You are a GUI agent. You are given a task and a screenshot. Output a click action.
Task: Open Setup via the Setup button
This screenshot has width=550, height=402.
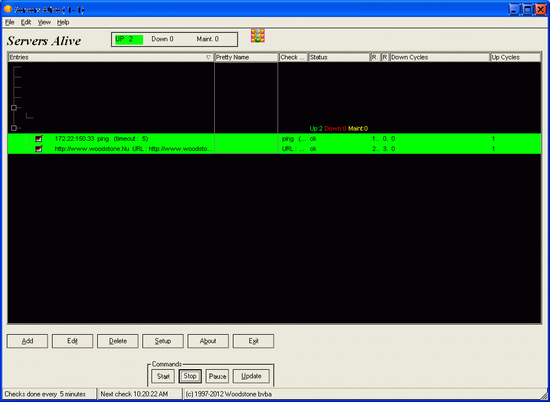pyautogui.click(x=163, y=341)
